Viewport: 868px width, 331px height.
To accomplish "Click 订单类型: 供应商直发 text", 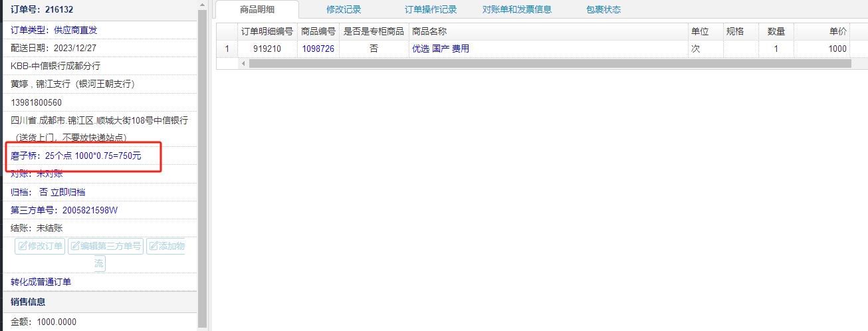I will pyautogui.click(x=54, y=30).
